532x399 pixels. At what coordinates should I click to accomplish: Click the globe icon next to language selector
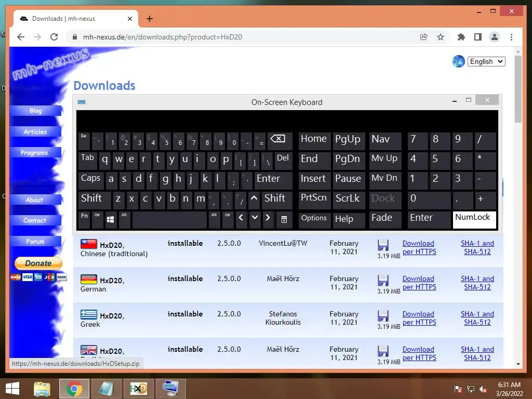click(x=458, y=61)
